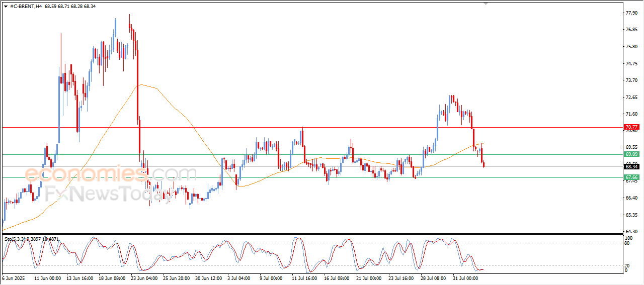The height and width of the screenshot is (285, 644).
Task: Click the 23 Jun 04:00 time label
Action: pos(144,277)
